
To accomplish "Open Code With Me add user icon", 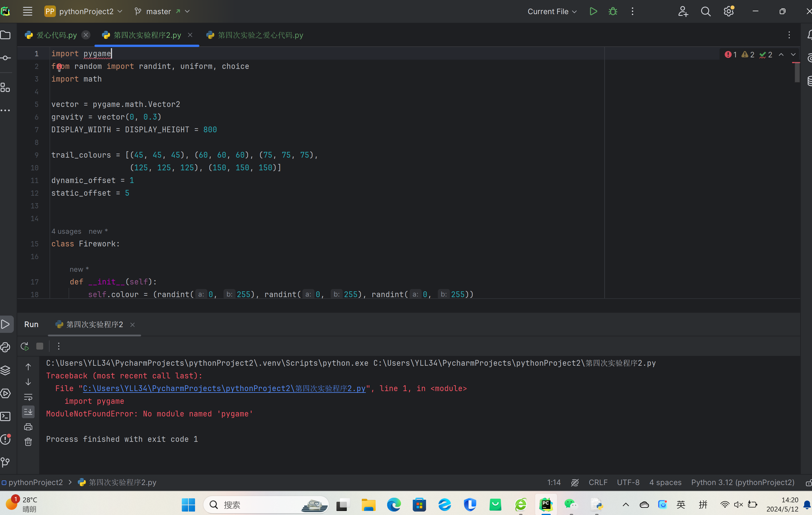I will click(x=683, y=12).
